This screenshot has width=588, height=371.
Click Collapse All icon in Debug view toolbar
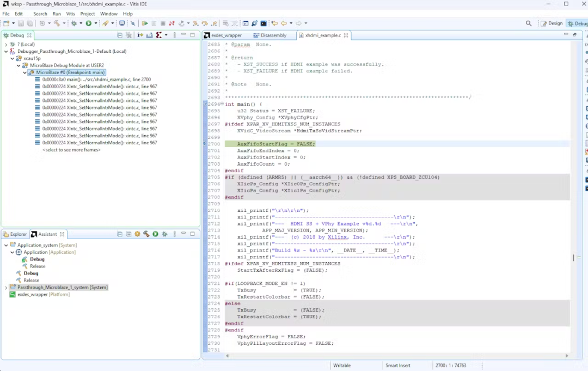[x=120, y=35]
